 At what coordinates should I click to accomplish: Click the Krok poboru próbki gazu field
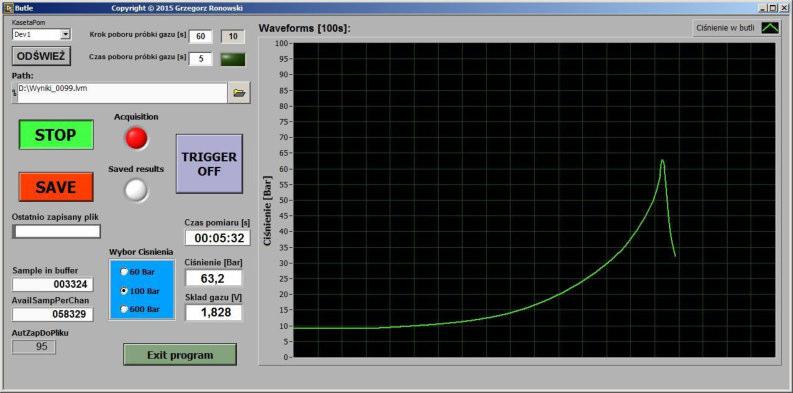point(201,36)
